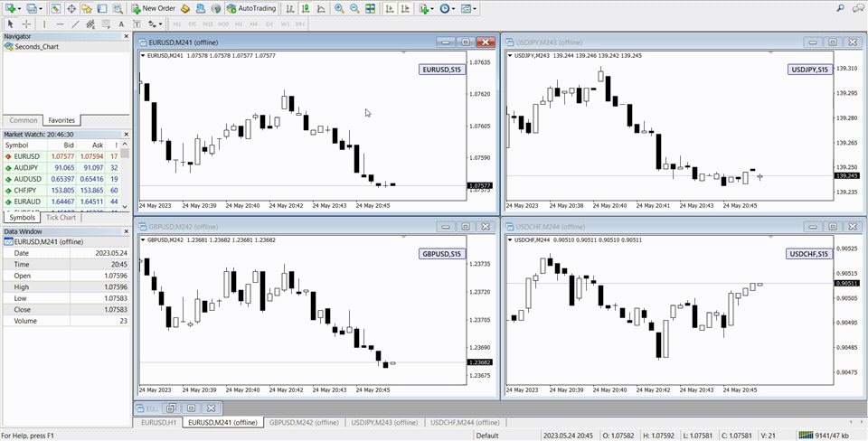This screenshot has width=868, height=441.
Task: Select the Fibonacci retracement tool
Action: pyautogui.click(x=106, y=23)
